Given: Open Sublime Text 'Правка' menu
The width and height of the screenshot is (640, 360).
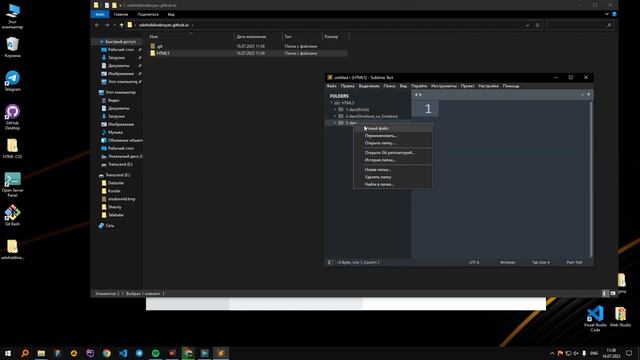Looking at the screenshot, I should click(x=347, y=86).
